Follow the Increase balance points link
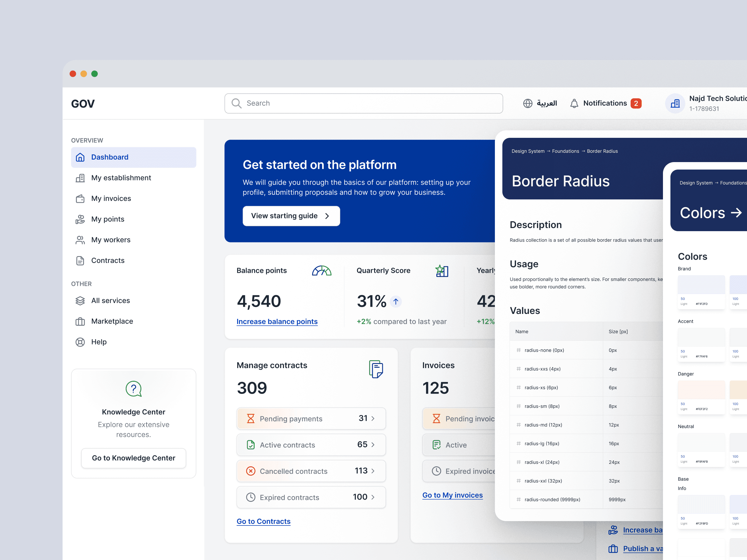The width and height of the screenshot is (747, 560). point(277,322)
